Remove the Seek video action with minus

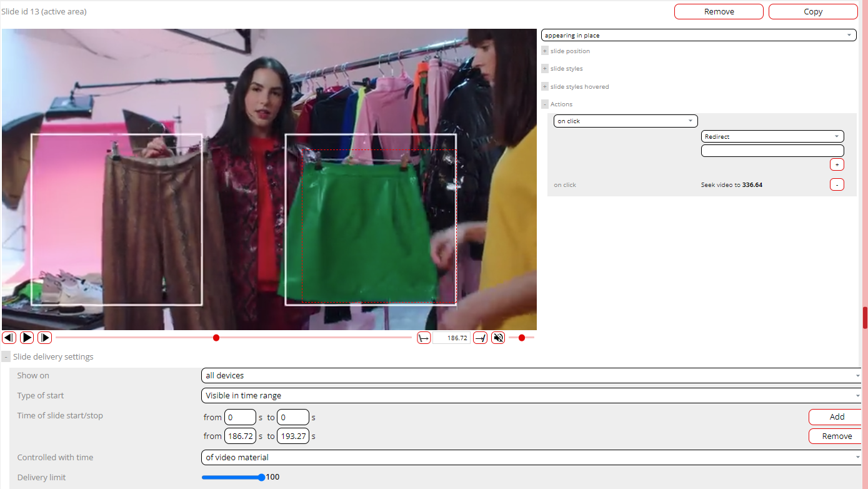point(837,184)
